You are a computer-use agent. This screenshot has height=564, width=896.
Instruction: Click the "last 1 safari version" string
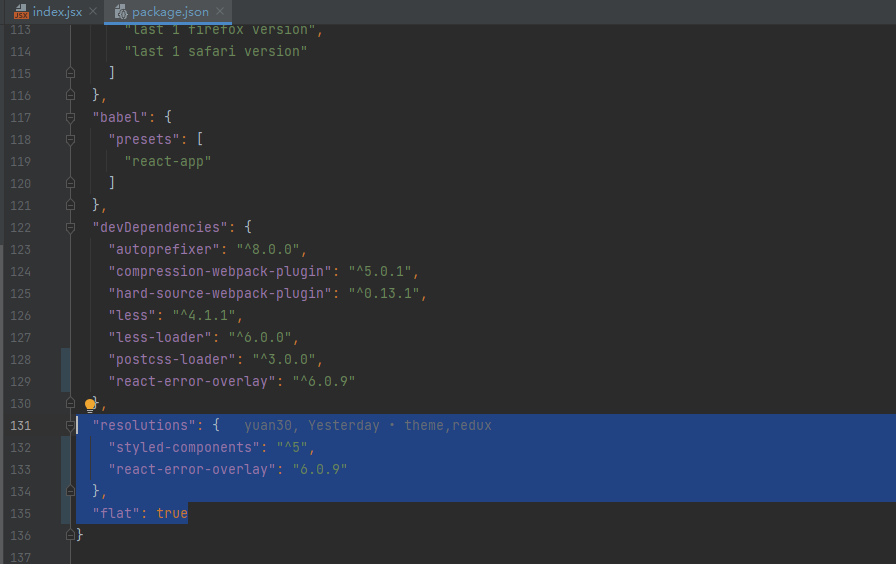[216, 51]
